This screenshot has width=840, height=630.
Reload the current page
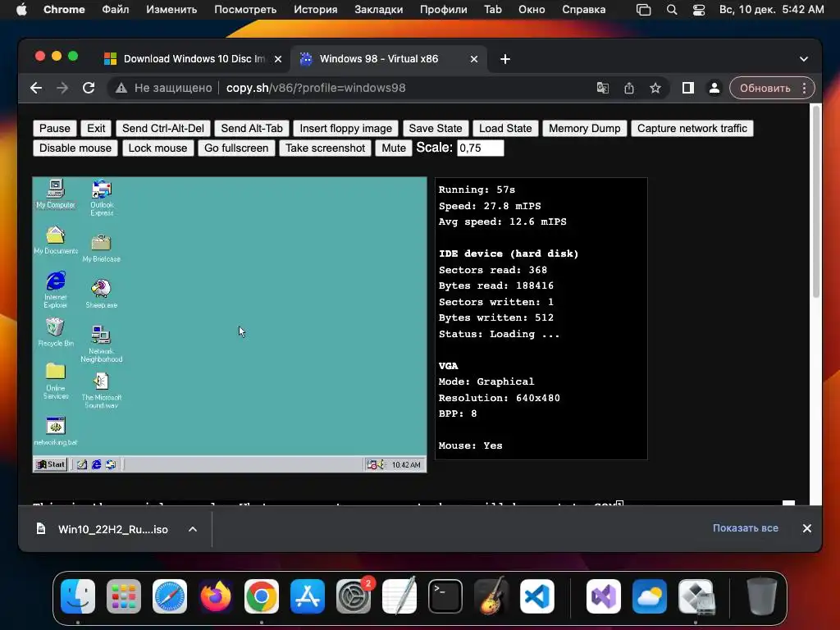tap(89, 88)
